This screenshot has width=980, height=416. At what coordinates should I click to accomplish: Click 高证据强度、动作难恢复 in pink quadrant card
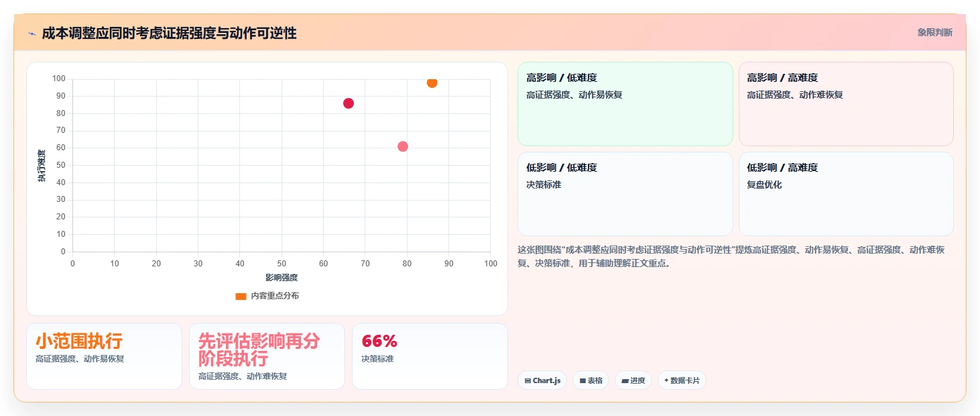tap(795, 95)
